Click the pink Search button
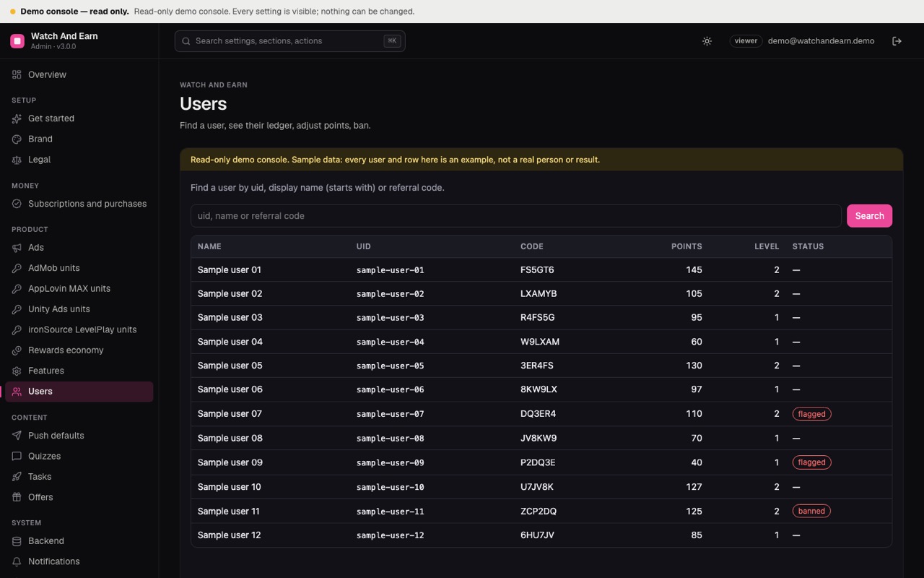 click(869, 216)
